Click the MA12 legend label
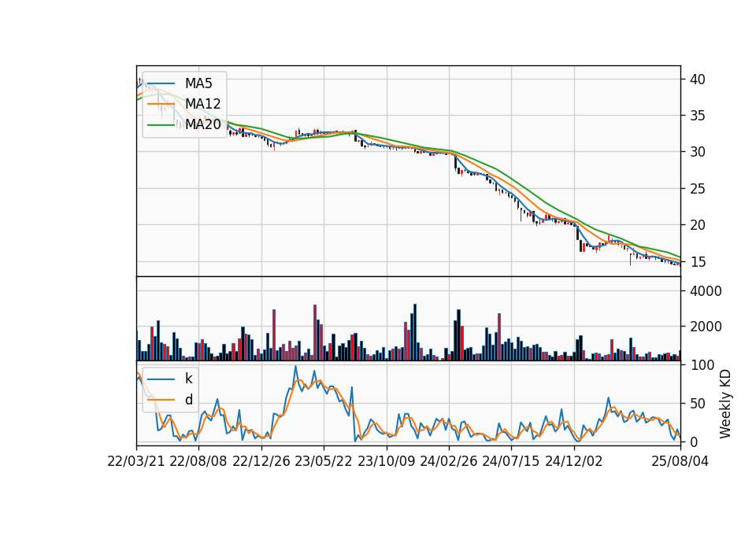 pyautogui.click(x=203, y=104)
